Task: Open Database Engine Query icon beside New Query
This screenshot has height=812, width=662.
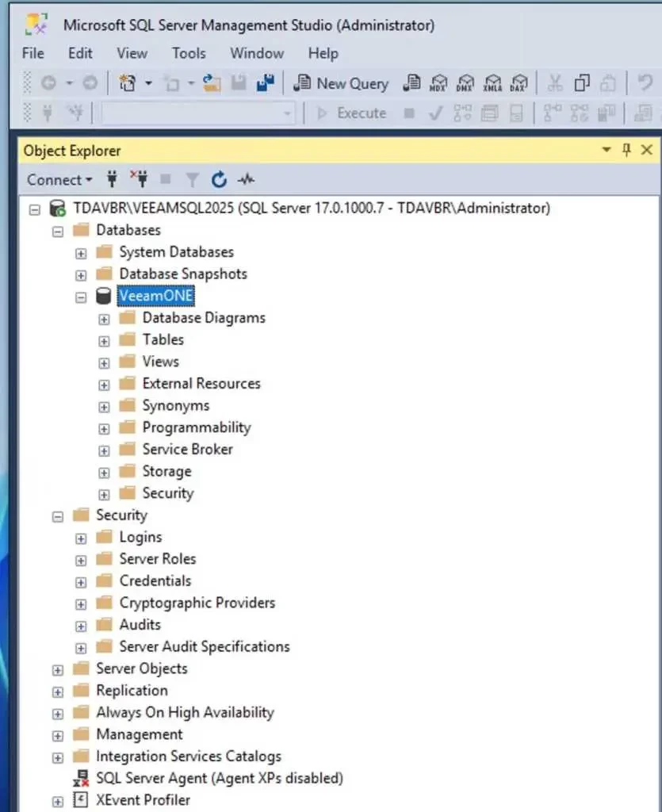Action: coord(412,83)
